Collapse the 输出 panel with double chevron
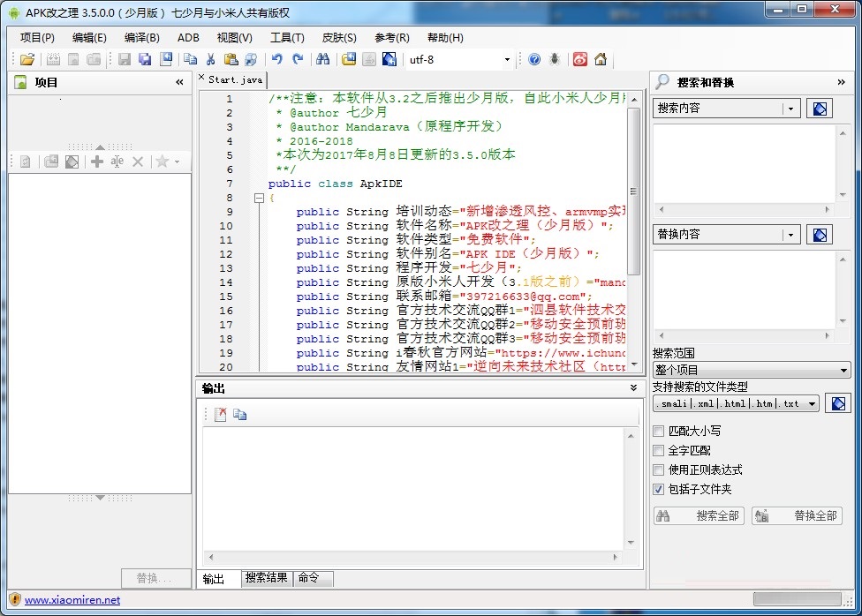This screenshot has width=862, height=616. [633, 388]
